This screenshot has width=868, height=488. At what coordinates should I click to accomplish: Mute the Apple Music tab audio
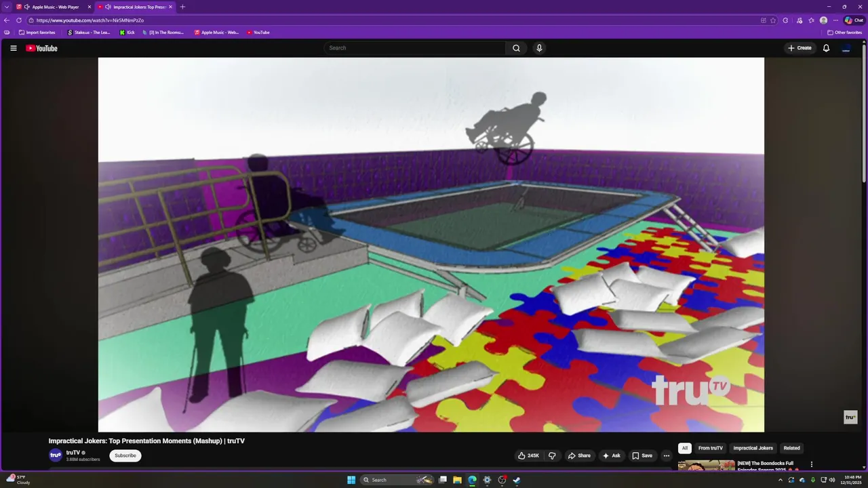click(27, 7)
